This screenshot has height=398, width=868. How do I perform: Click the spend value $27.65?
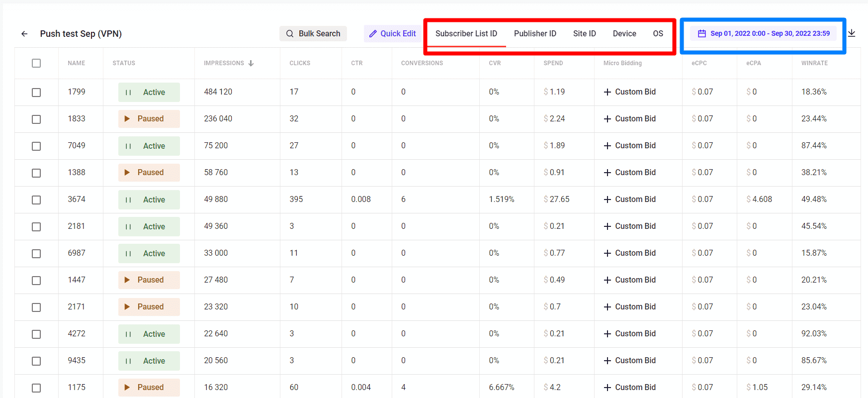tap(557, 199)
